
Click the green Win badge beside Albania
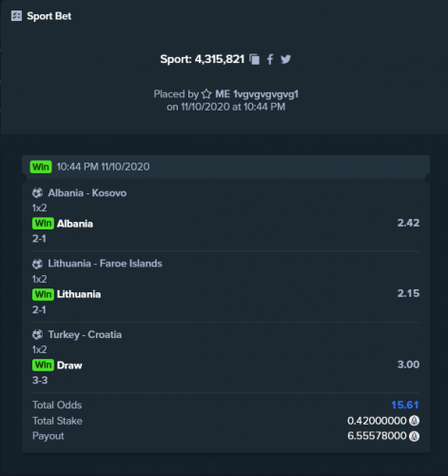coord(43,224)
